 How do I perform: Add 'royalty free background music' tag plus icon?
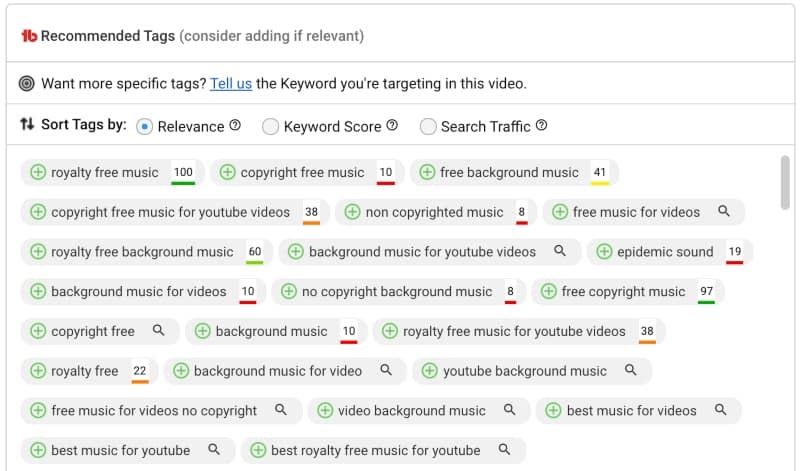pos(38,252)
